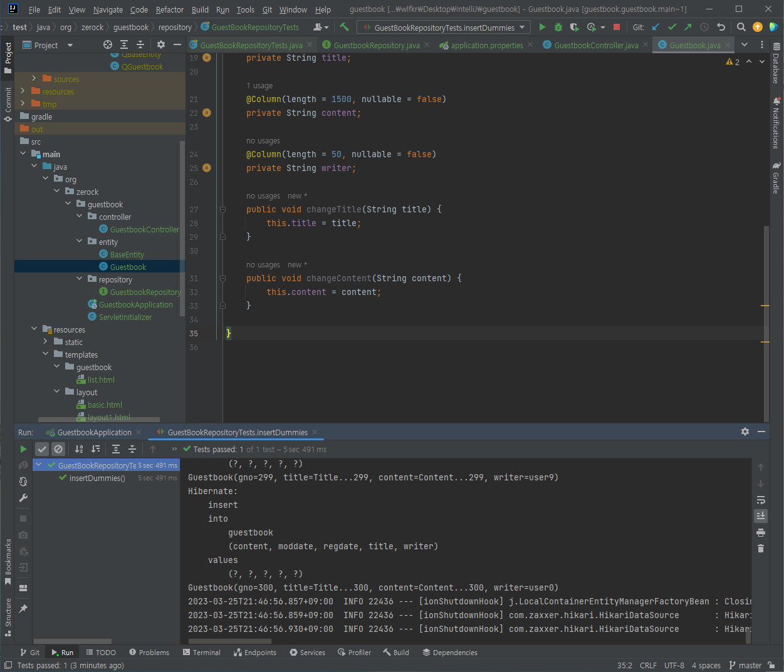Viewport: 784px width, 672px height.
Task: Open Project view selector dropdown
Action: click(48, 45)
